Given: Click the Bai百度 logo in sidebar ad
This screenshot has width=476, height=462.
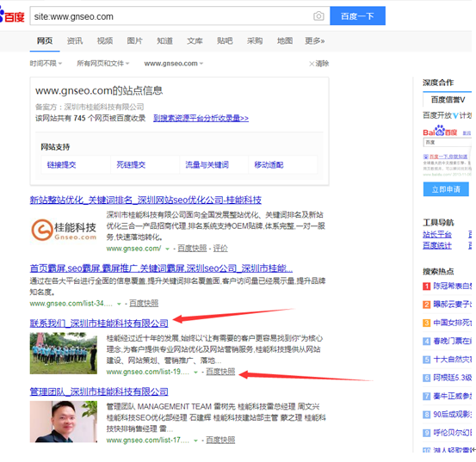Looking at the screenshot, I should (x=440, y=132).
